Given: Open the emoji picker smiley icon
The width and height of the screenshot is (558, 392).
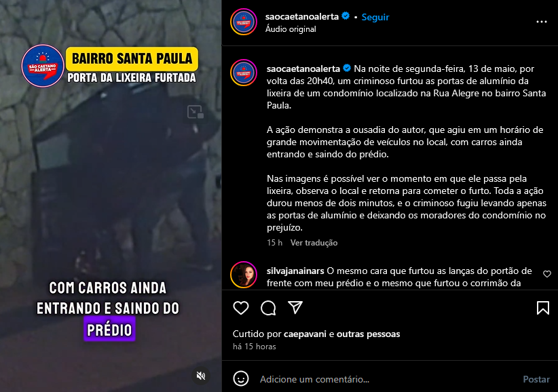Looking at the screenshot, I should [241, 378].
